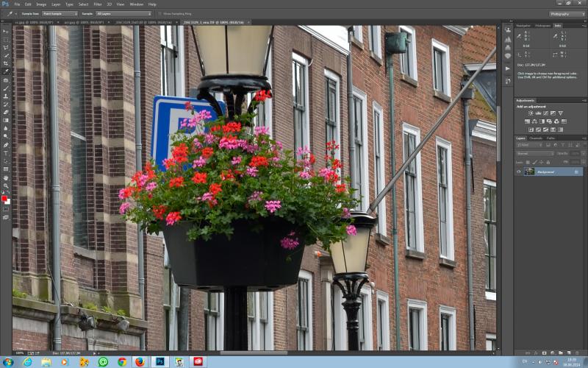The image size is (588, 368).
Task: Select the Dodge tool
Action: pyautogui.click(x=6, y=136)
